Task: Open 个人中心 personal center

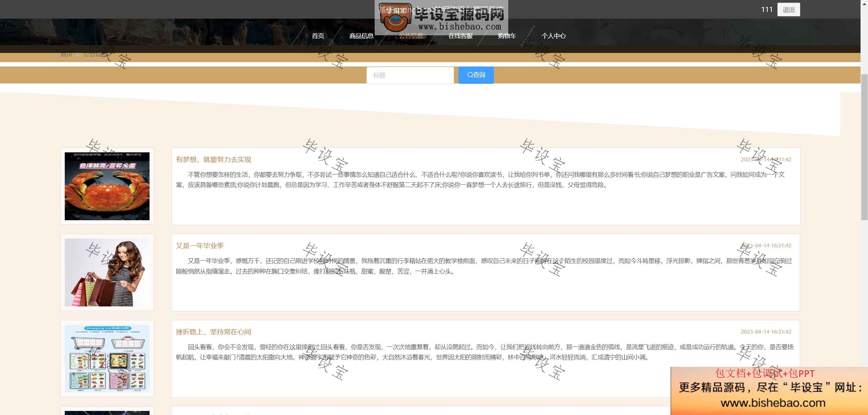Action: click(x=553, y=36)
